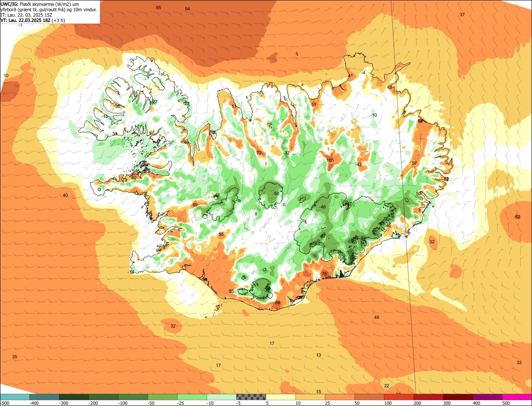Image resolution: width=532 pixels, height=406 pixels.
Task: Select the value -15 in the Westfjords
Action: point(104,116)
